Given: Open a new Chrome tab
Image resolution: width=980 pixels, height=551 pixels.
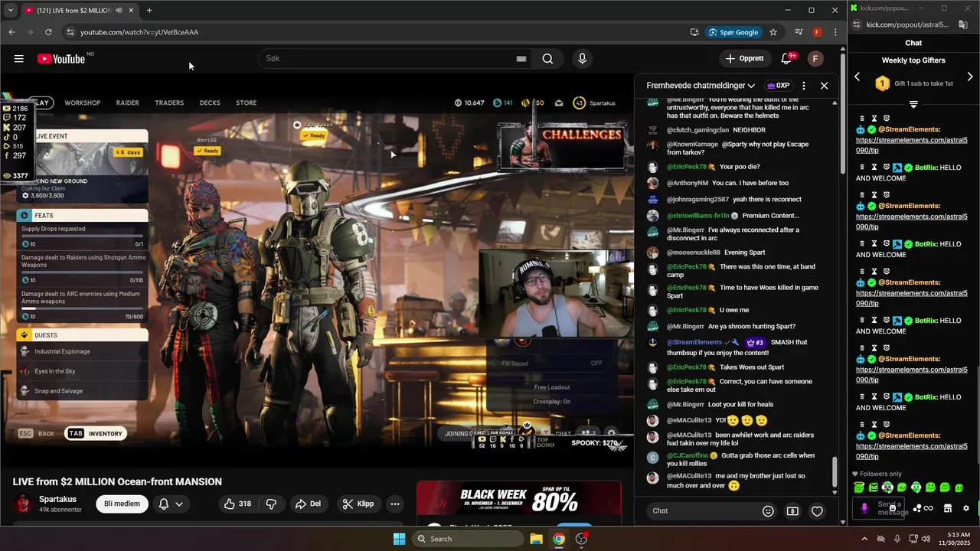Looking at the screenshot, I should coord(149,11).
